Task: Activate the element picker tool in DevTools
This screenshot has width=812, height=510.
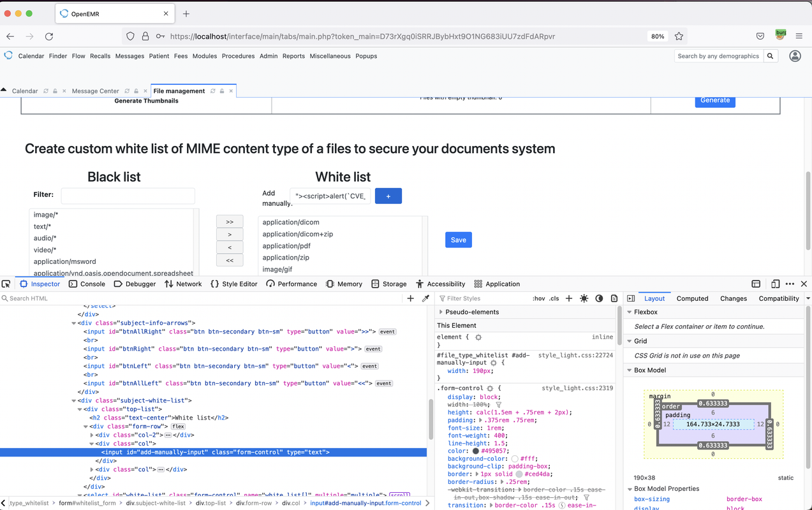Action: pos(6,284)
